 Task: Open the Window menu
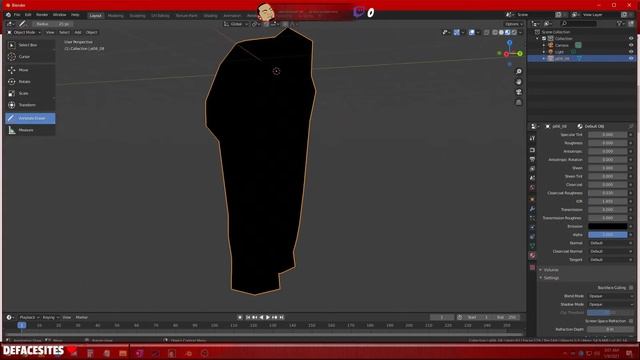point(60,15)
